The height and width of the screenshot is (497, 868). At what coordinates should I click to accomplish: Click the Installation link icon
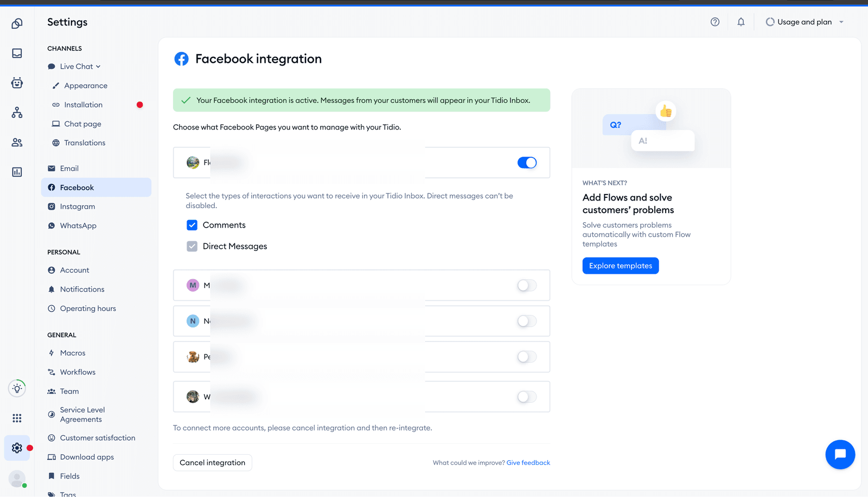click(x=56, y=105)
